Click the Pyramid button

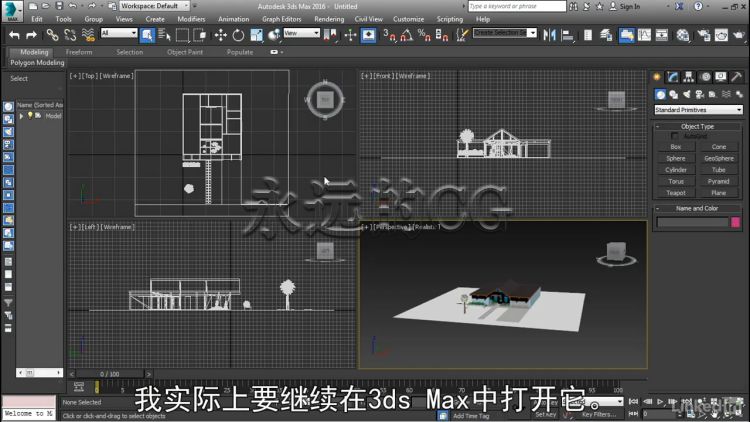[x=718, y=181]
